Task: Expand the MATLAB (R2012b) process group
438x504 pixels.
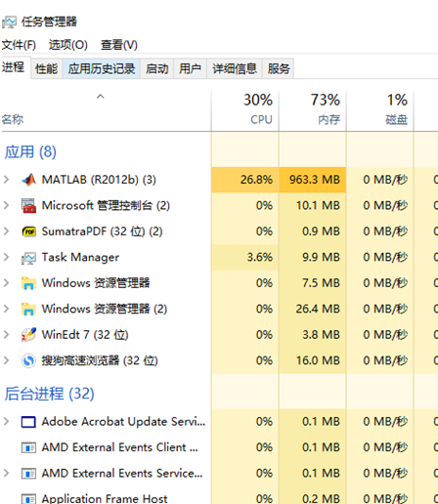Action: click(x=6, y=180)
